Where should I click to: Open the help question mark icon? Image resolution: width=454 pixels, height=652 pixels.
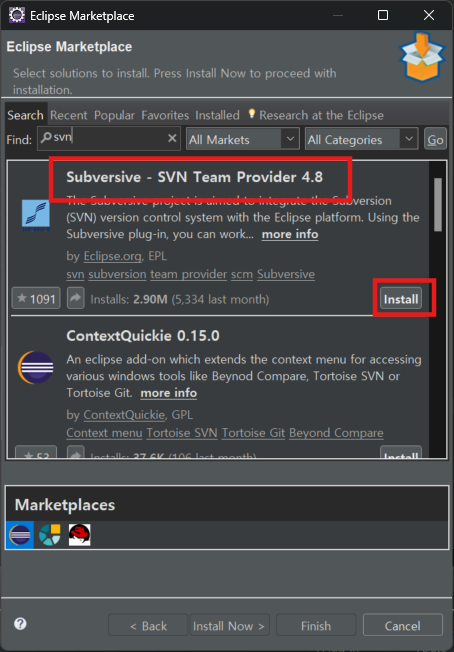click(20, 624)
